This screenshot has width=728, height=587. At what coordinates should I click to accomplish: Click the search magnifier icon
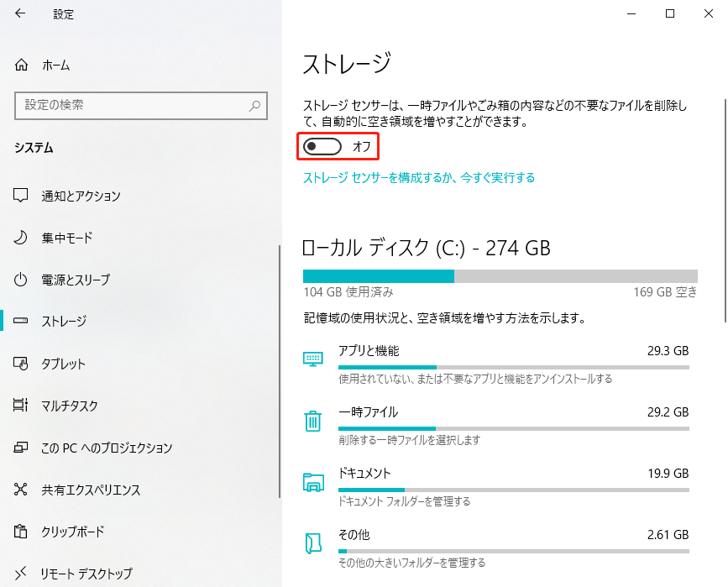point(254,106)
